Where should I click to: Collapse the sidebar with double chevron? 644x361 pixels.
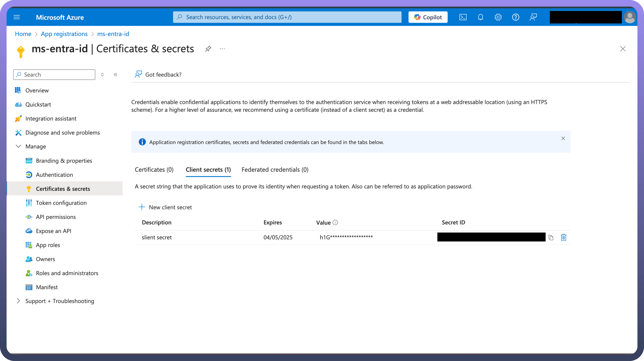tap(115, 75)
